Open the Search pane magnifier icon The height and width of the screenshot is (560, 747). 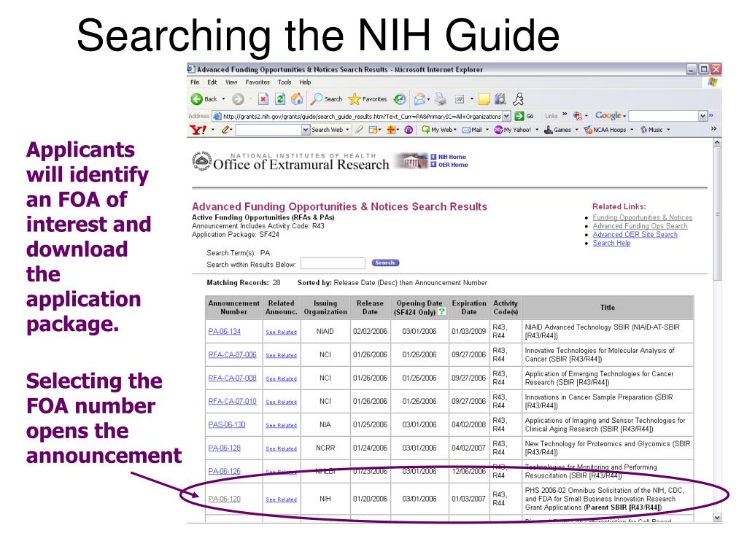(326, 99)
